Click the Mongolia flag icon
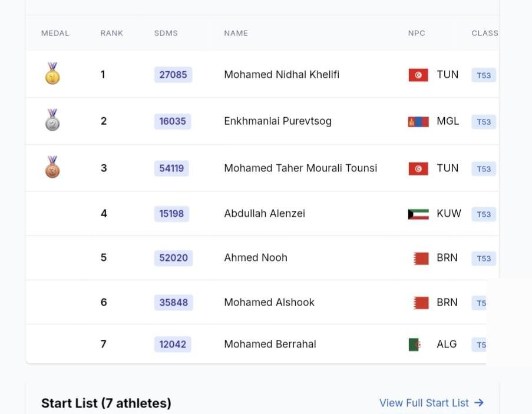Viewport: 532px width, 414px height. coord(418,122)
